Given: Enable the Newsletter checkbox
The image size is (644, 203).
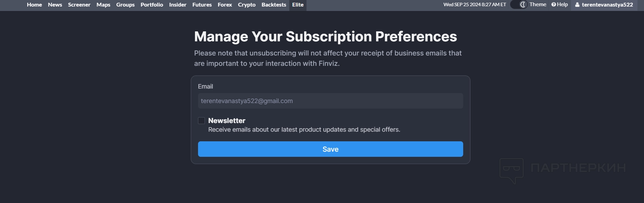Looking at the screenshot, I should [x=201, y=121].
